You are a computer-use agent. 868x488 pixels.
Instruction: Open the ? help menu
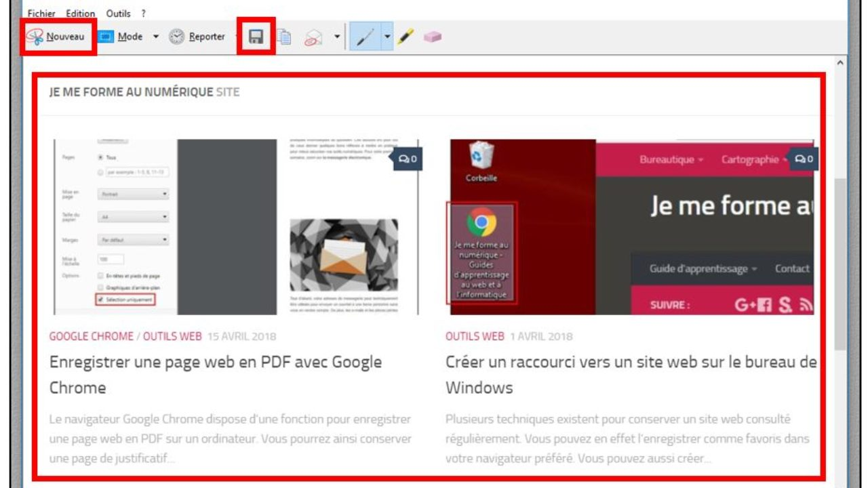(143, 14)
